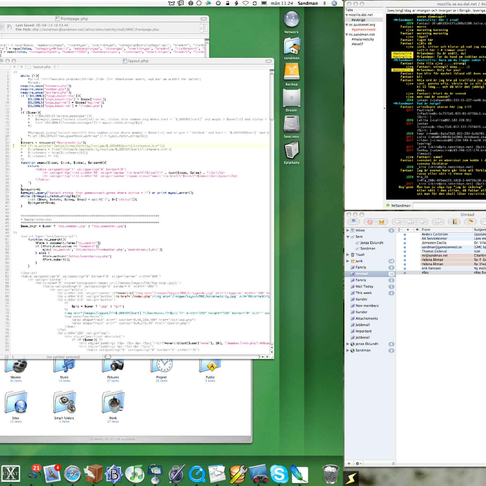The height and width of the screenshot is (486, 486).
Task: Click the menu bar clock
Action: click(x=282, y=3)
